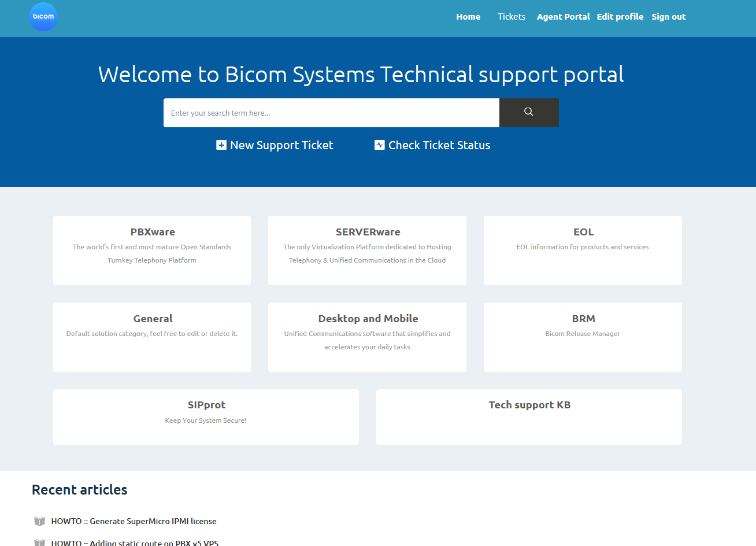Open the General solution category card
The height and width of the screenshot is (546, 756).
pos(152,337)
